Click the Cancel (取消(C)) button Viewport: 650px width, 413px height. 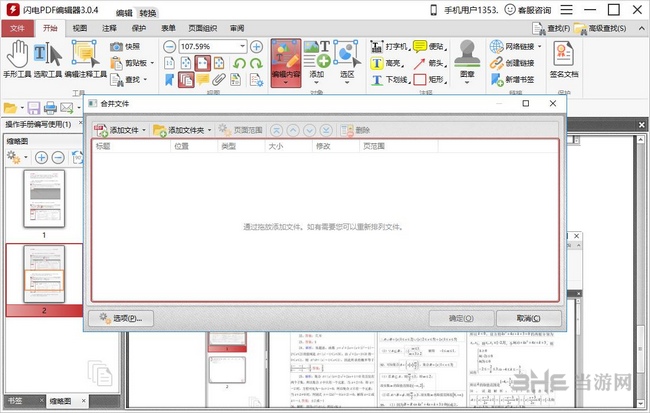pyautogui.click(x=529, y=318)
